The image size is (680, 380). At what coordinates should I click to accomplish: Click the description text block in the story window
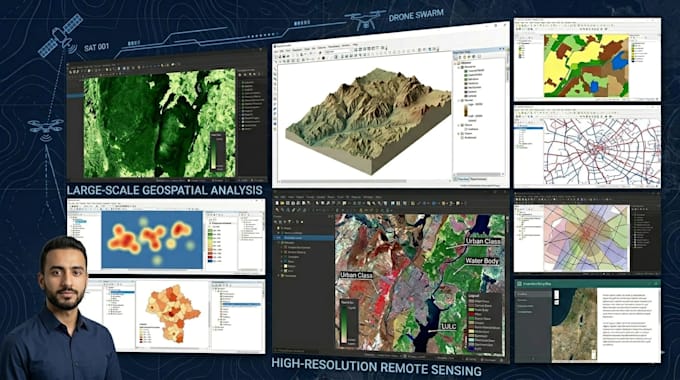pos(627,320)
